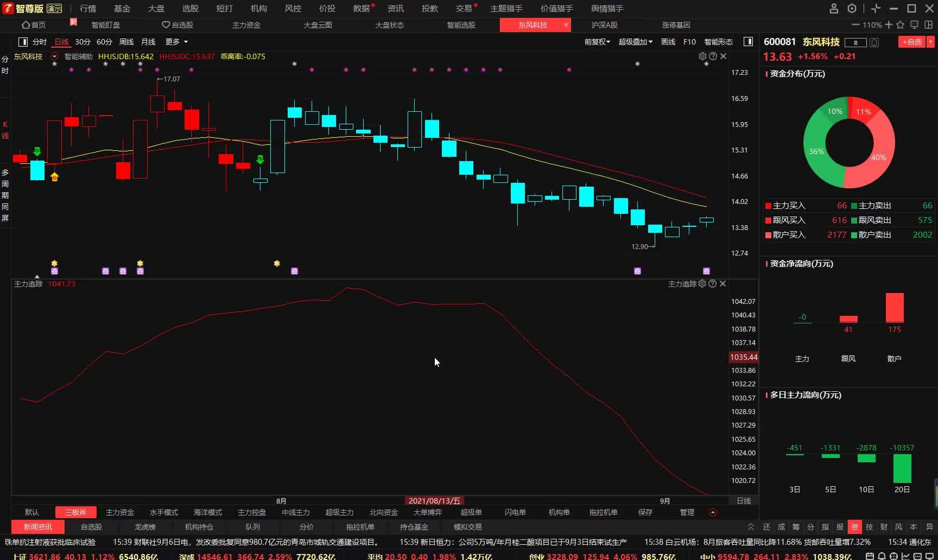The width and height of the screenshot is (938, 560).
Task: Click the 17.07 high price marker
Action: pos(168,79)
